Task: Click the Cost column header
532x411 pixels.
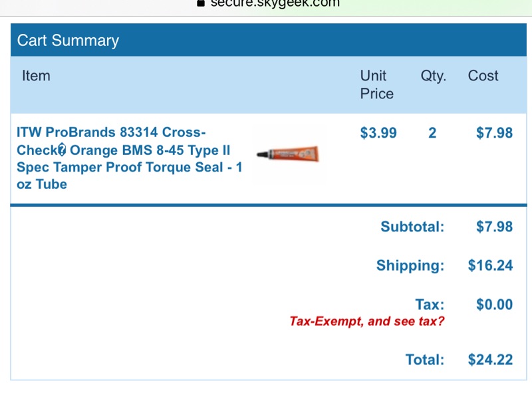Action: (x=483, y=76)
